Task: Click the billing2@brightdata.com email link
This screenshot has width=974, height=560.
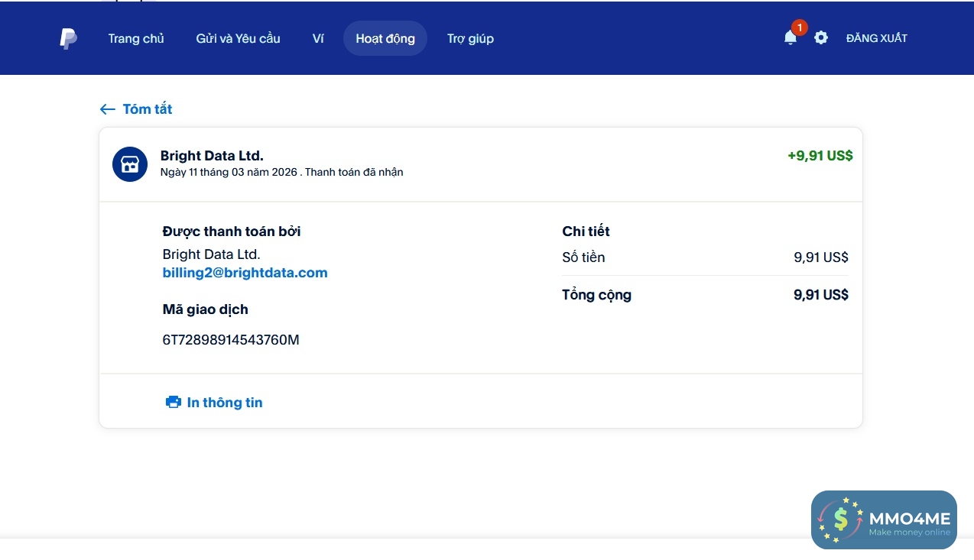Action: tap(245, 273)
